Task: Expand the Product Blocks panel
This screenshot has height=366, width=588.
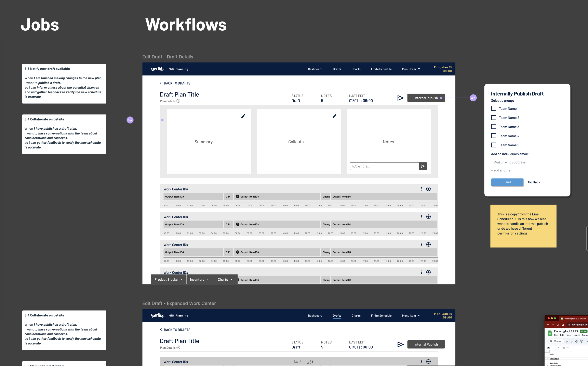Action: (x=169, y=280)
